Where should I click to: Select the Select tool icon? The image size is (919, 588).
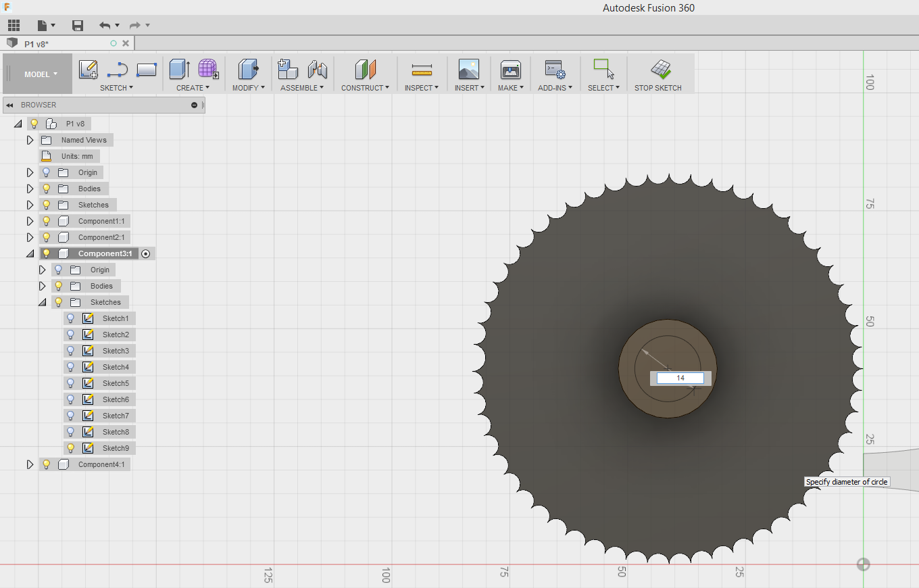pos(603,69)
